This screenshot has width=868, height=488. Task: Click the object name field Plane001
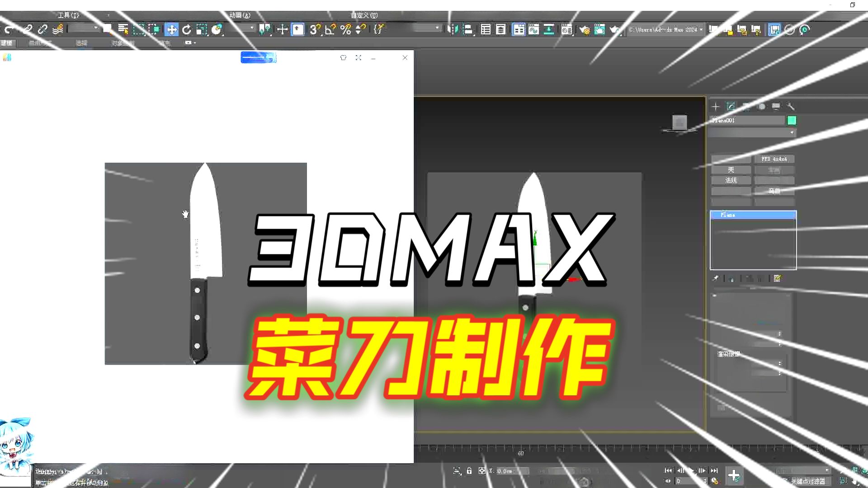click(747, 120)
